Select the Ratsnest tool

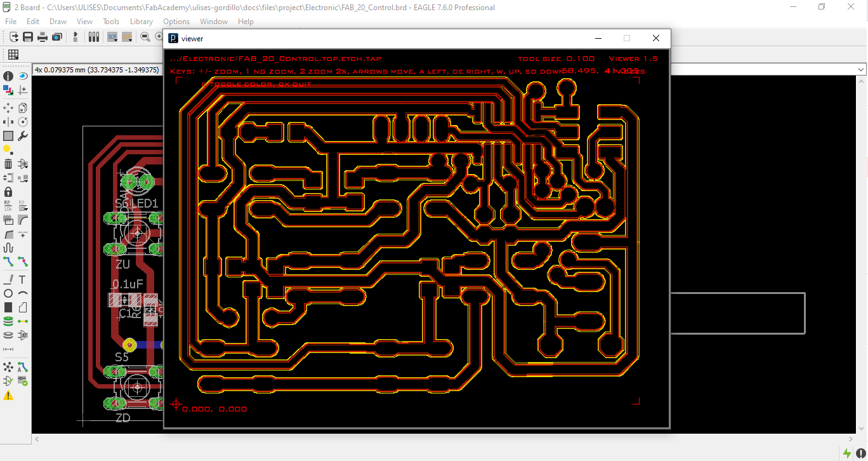click(x=8, y=367)
